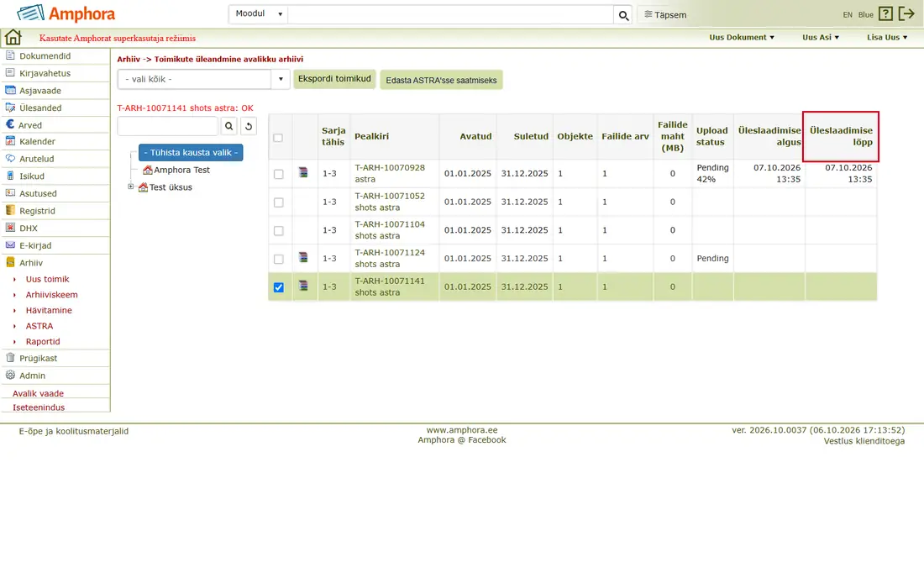The height and width of the screenshot is (578, 924).
Task: Click the Ekspordi toimikud button
Action: tap(334, 78)
